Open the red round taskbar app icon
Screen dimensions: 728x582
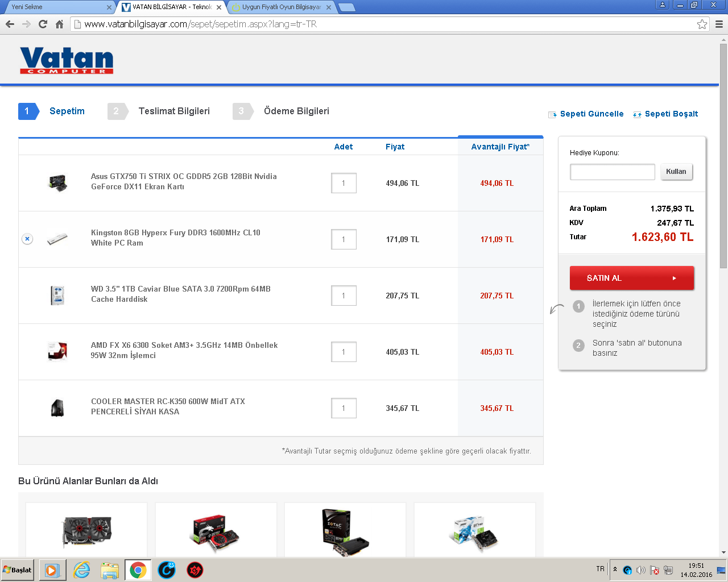195,570
